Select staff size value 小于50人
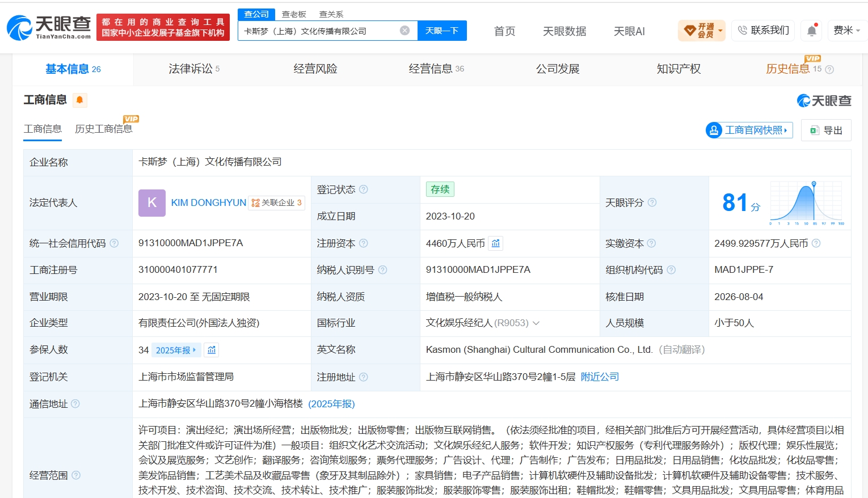The width and height of the screenshot is (868, 498). (x=734, y=323)
